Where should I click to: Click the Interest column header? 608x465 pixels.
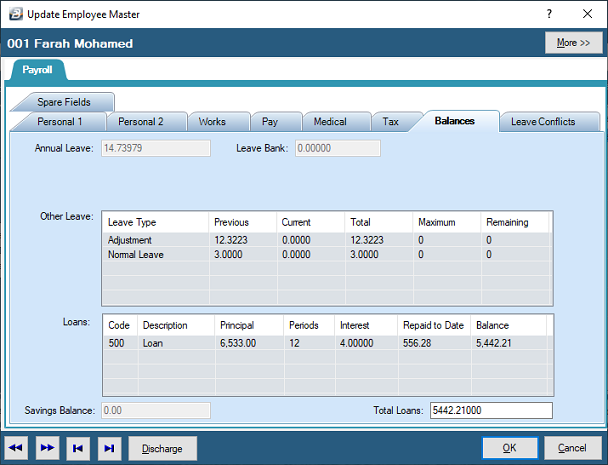(366, 325)
